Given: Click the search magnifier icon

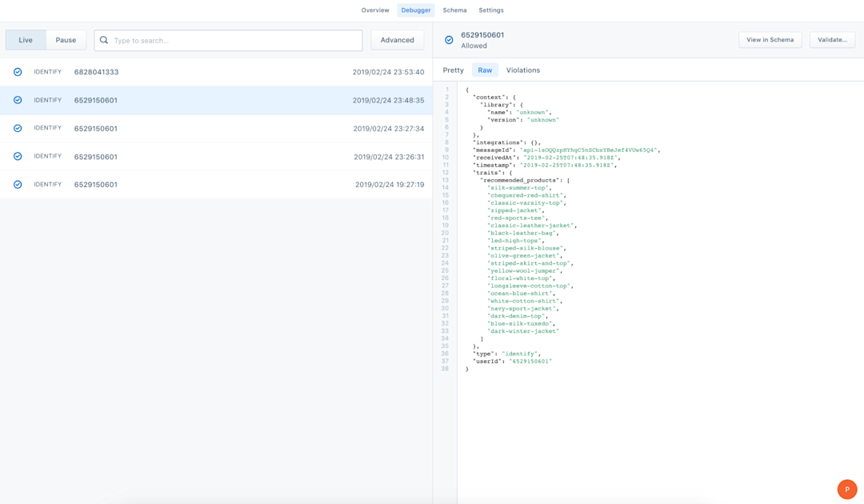Looking at the screenshot, I should pos(103,40).
